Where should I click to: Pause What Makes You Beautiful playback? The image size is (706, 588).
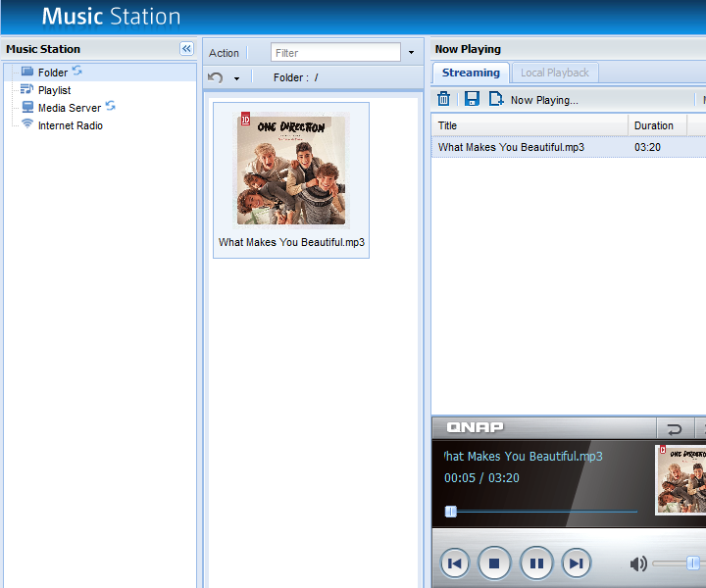click(536, 563)
